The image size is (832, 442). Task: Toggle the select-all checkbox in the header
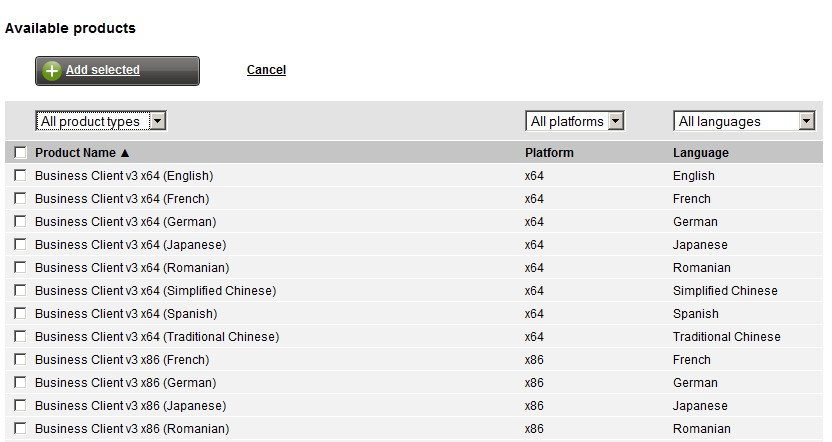click(20, 153)
